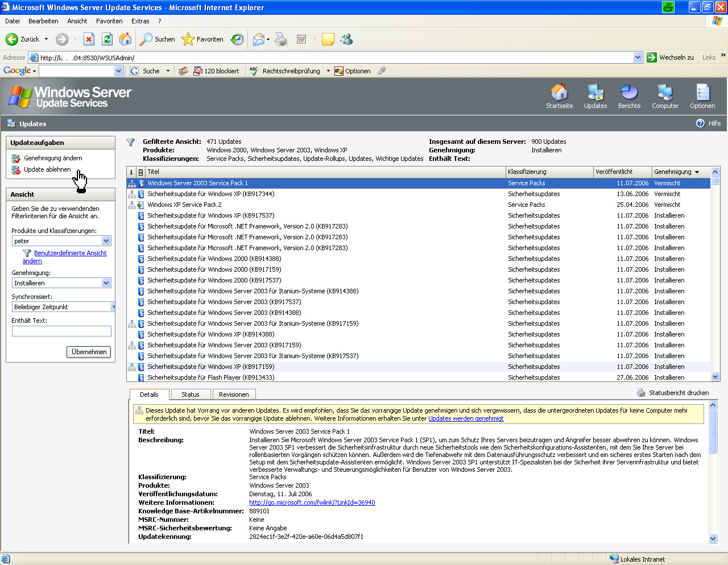This screenshot has height=565, width=728.
Task: Click the update list scrollbar down arrow
Action: (715, 377)
